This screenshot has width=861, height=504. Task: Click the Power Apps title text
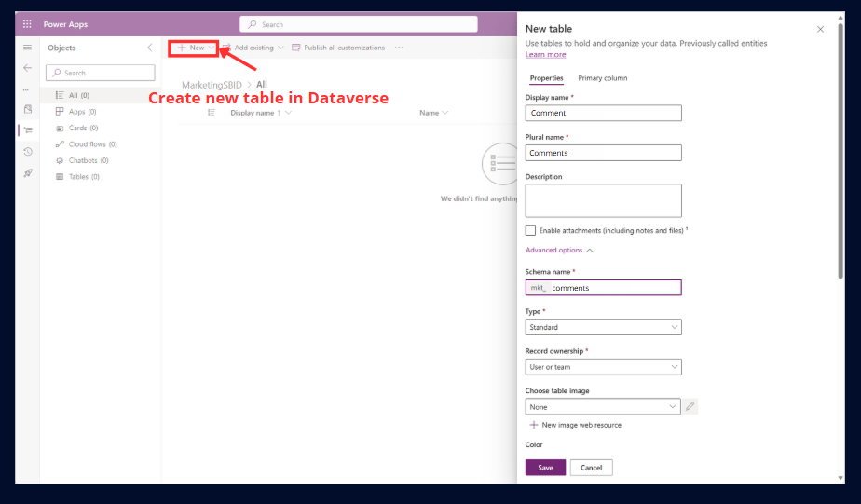pos(65,24)
